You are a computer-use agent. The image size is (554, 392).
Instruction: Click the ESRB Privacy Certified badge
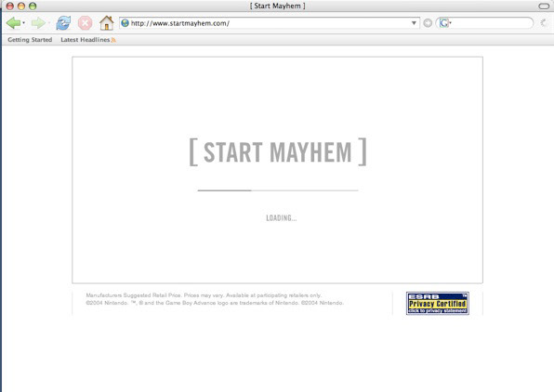pos(438,304)
